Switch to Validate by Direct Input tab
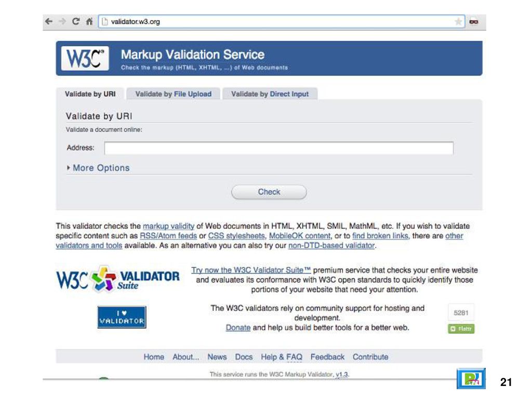The width and height of the screenshot is (532, 399). pos(270,94)
